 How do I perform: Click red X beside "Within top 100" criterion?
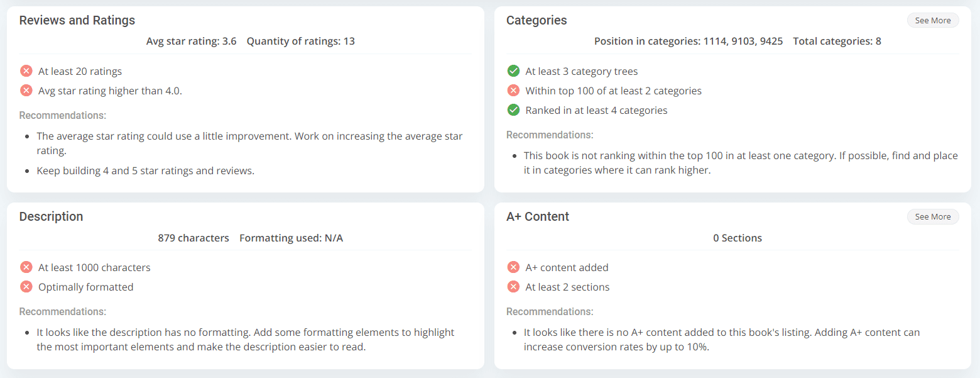513,91
